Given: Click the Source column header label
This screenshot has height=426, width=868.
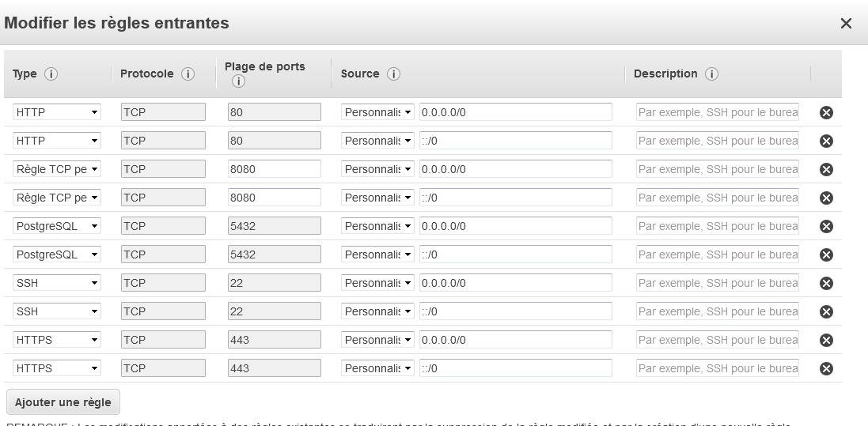Looking at the screenshot, I should [360, 74].
